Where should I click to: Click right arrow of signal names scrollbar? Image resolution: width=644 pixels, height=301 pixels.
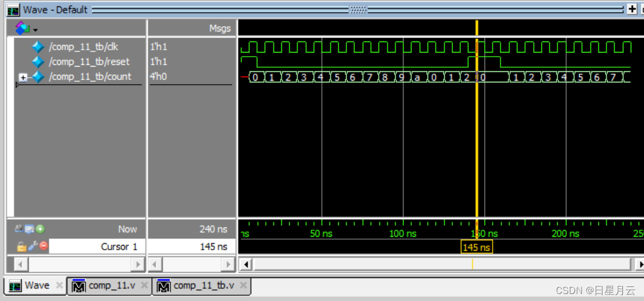pos(138,264)
